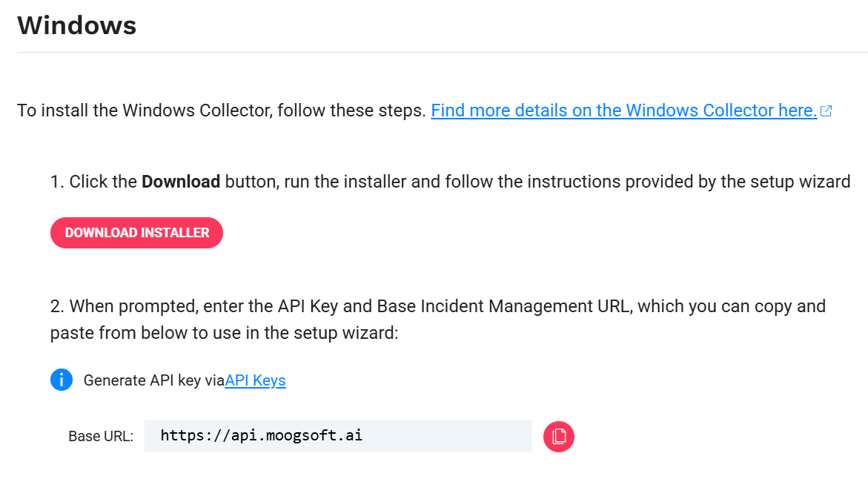The image size is (868, 479).
Task: Click the DOWNLOAD INSTALLER button
Action: click(136, 233)
